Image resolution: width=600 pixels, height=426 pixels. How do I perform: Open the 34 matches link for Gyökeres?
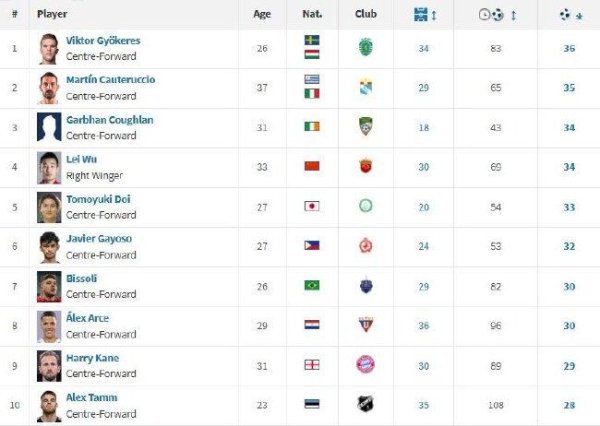tap(423, 48)
